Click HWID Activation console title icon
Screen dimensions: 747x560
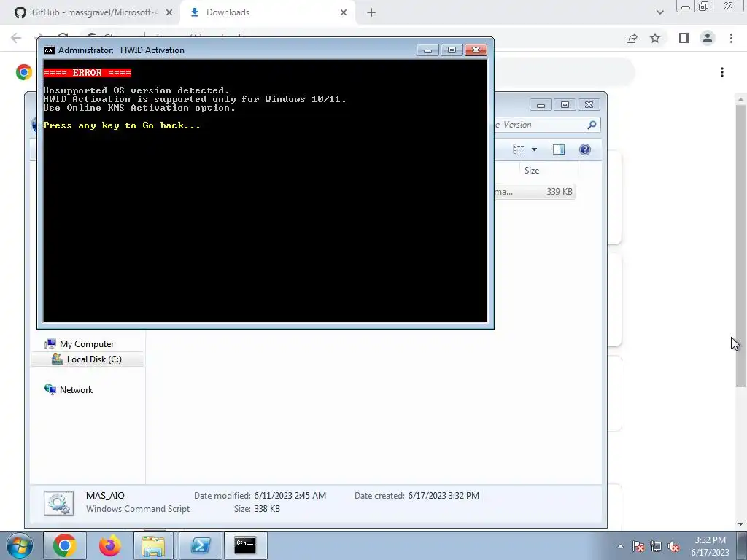49,50
